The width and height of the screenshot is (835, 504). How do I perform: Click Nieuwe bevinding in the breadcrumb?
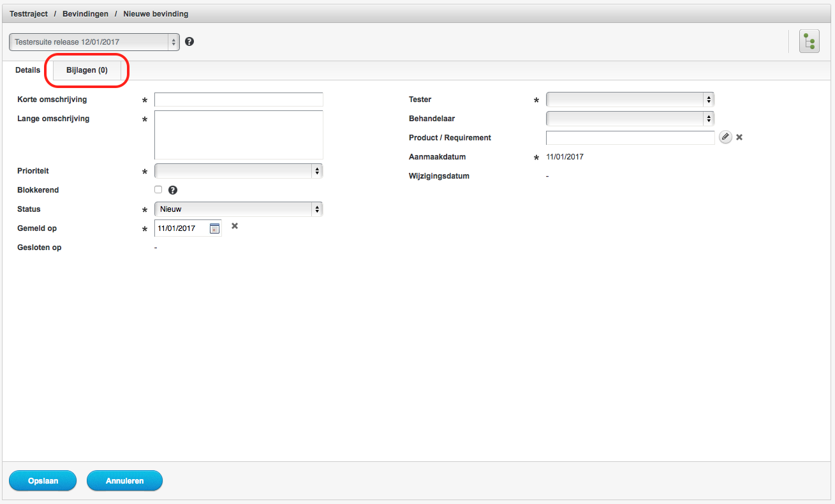156,14
